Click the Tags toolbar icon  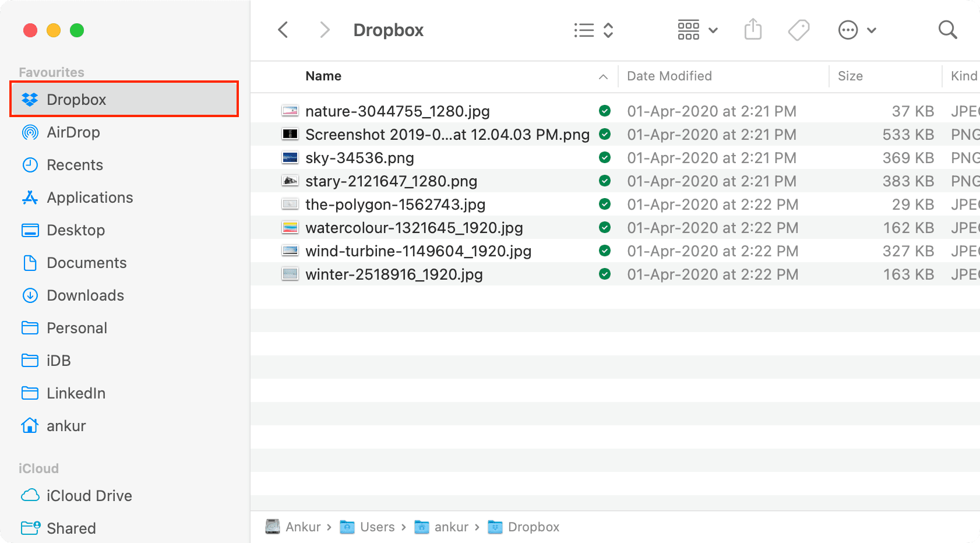pos(799,30)
